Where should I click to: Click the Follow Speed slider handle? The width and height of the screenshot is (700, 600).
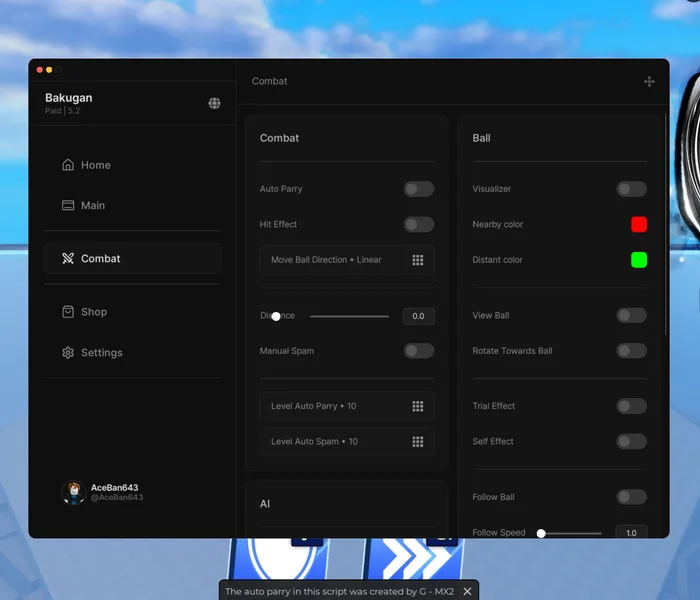541,533
